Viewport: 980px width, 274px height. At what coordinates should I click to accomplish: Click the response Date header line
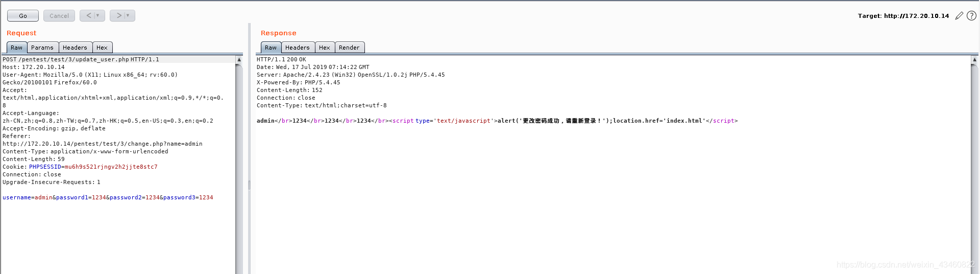[313, 67]
